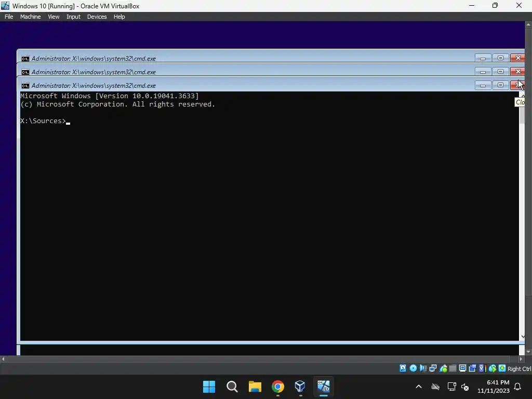The width and height of the screenshot is (532, 399).
Task: Close the front cmd.exe window
Action: [517, 85]
